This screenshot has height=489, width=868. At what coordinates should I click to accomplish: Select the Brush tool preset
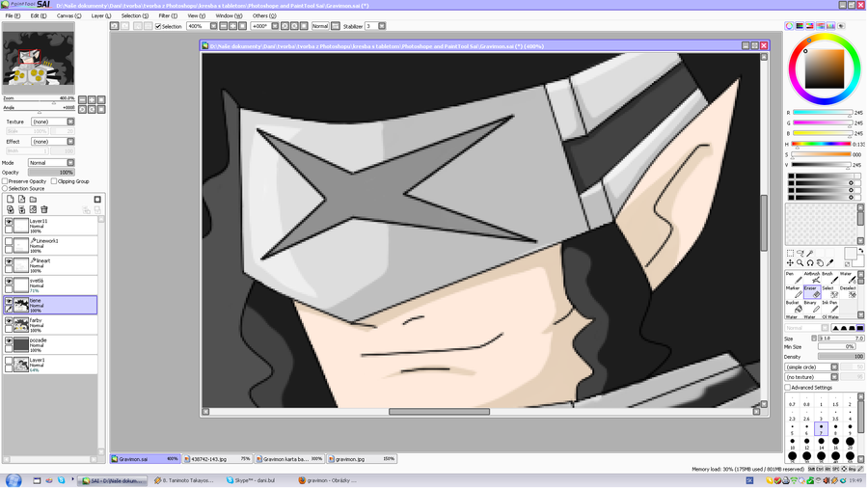(x=828, y=278)
